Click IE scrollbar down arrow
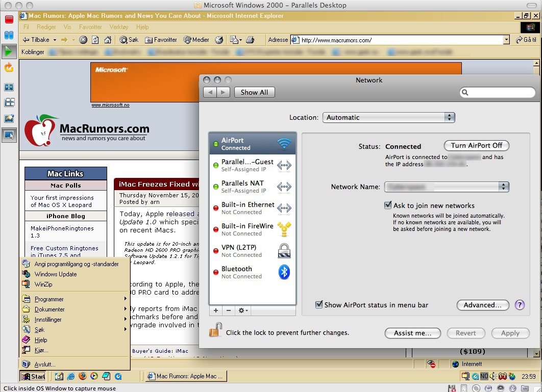542x392 pixels. point(536,354)
